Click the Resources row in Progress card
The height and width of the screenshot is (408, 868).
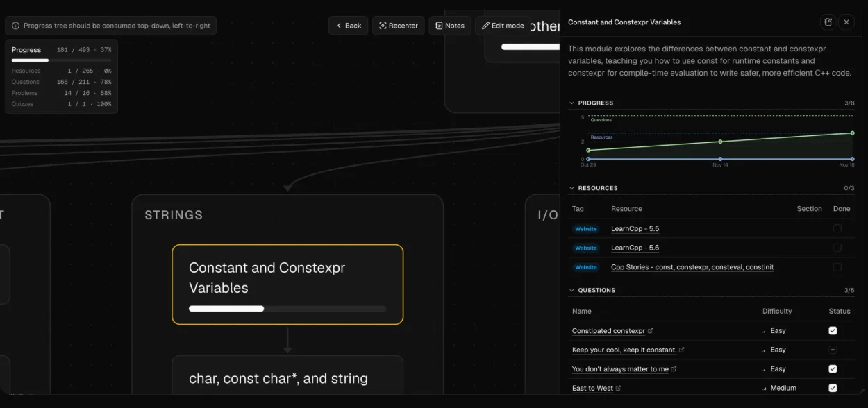(x=61, y=71)
